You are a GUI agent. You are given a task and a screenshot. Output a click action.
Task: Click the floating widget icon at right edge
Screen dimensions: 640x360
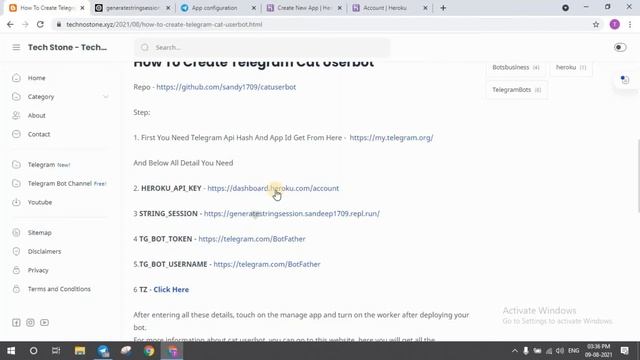pyautogui.click(x=625, y=80)
